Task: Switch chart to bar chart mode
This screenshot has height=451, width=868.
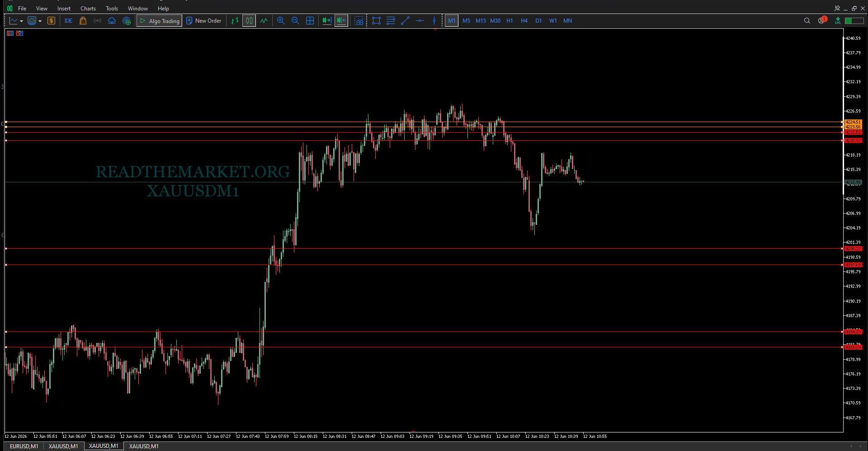Action: click(x=235, y=21)
